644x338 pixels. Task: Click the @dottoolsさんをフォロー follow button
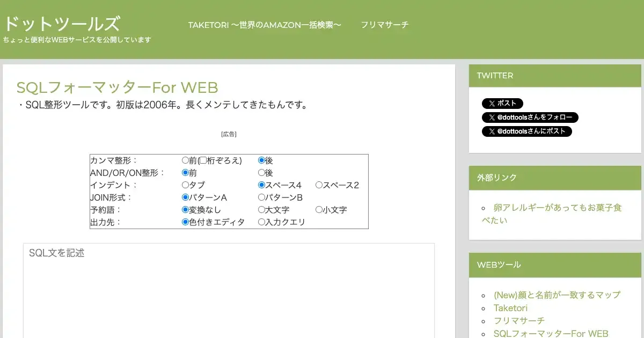530,117
